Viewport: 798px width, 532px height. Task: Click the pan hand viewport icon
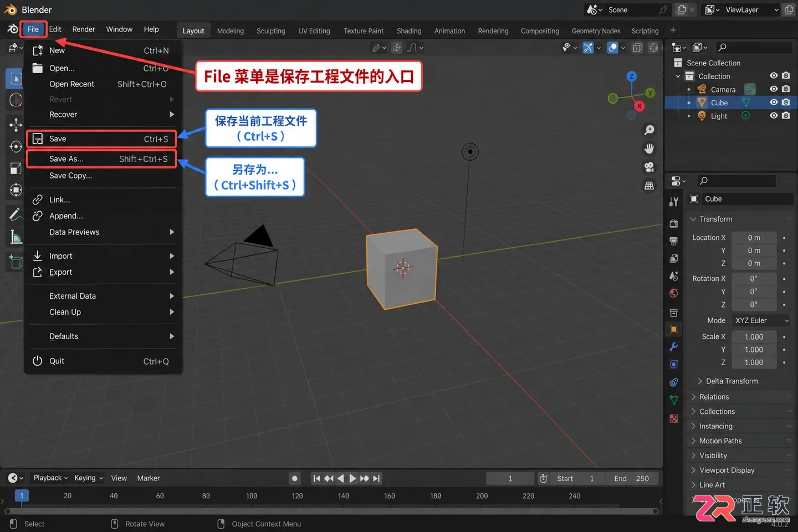(649, 149)
